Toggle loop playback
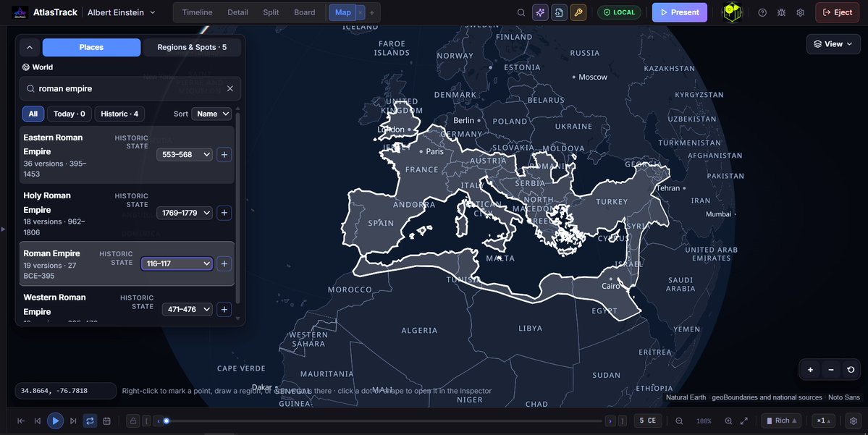The height and width of the screenshot is (435, 868). pyautogui.click(x=90, y=421)
